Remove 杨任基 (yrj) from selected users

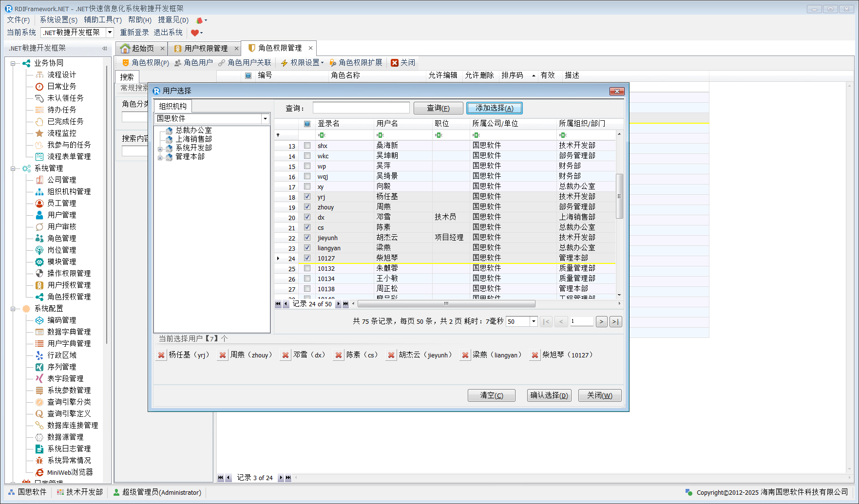[161, 355]
